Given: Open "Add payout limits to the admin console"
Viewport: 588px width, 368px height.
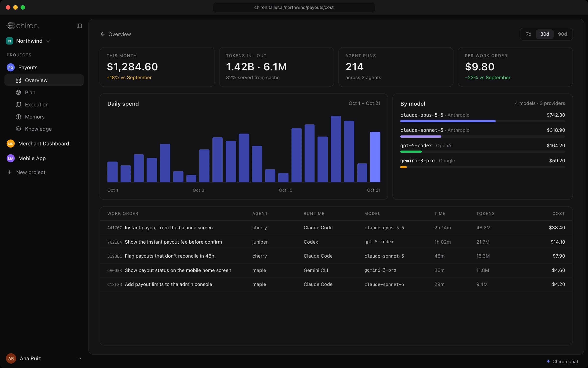Looking at the screenshot, I should coord(168,284).
